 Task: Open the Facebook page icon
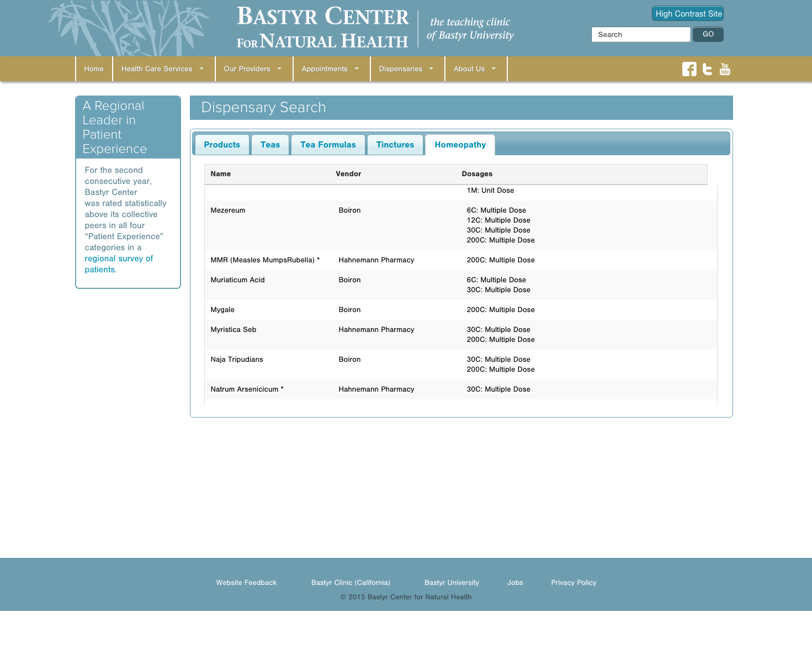click(x=689, y=69)
